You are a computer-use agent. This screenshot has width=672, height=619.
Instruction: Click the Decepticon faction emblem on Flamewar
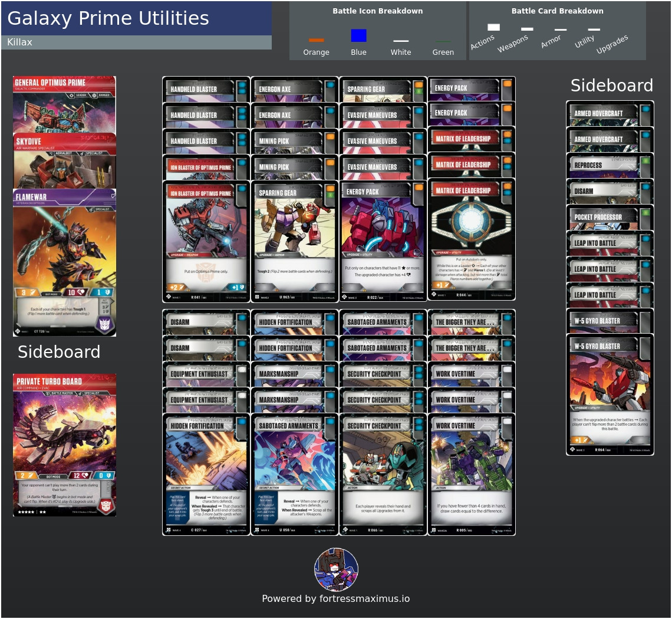point(104,324)
